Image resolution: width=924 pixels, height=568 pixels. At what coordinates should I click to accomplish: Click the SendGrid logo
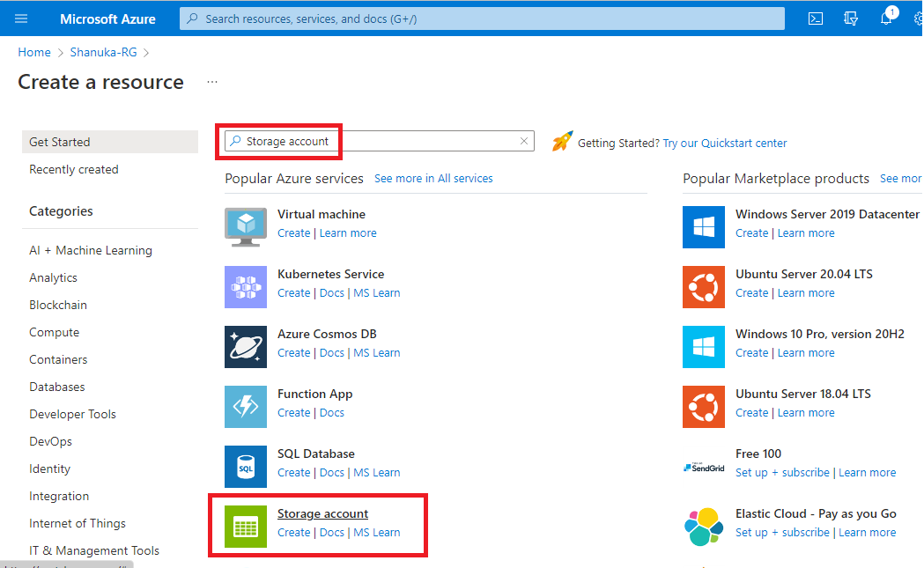pyautogui.click(x=704, y=468)
